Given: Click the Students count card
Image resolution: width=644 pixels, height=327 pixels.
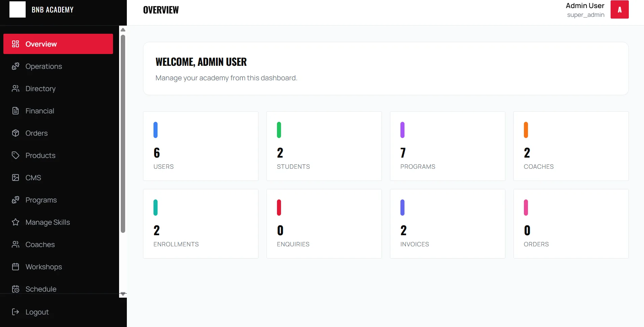Looking at the screenshot, I should 324,146.
